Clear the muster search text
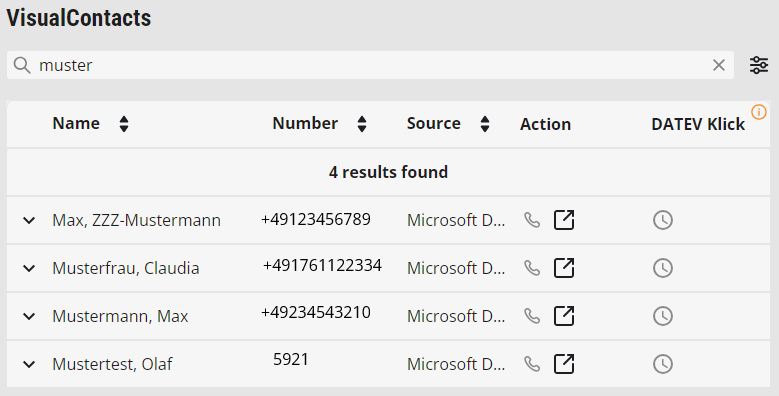The height and width of the screenshot is (396, 779). tap(718, 65)
